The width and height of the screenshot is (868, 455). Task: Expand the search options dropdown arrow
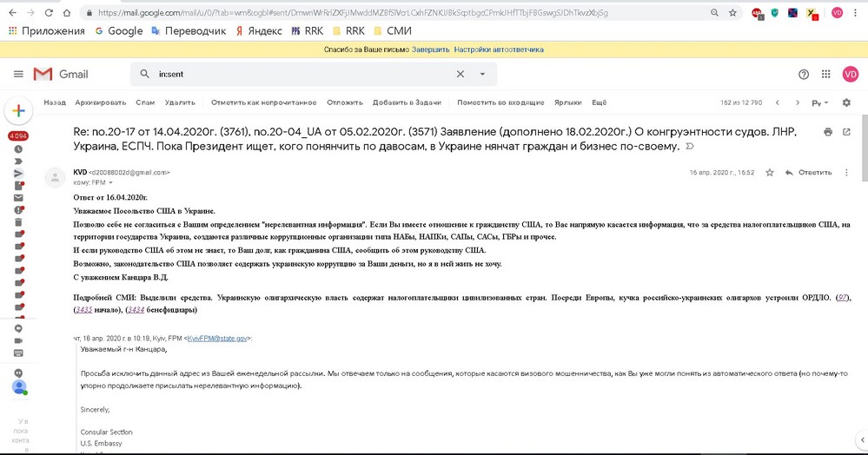pyautogui.click(x=482, y=74)
